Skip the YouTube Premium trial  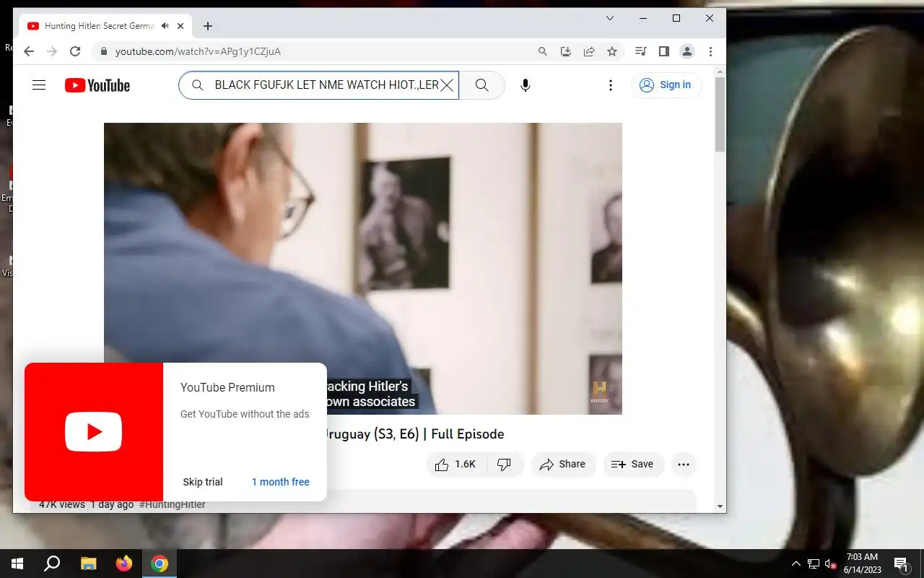click(203, 482)
